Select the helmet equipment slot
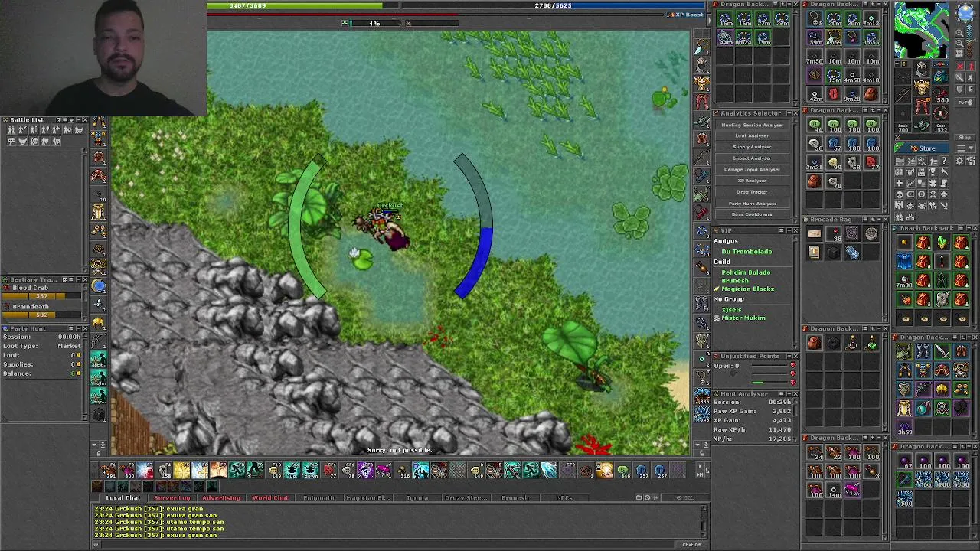The height and width of the screenshot is (551, 980). tap(922, 69)
